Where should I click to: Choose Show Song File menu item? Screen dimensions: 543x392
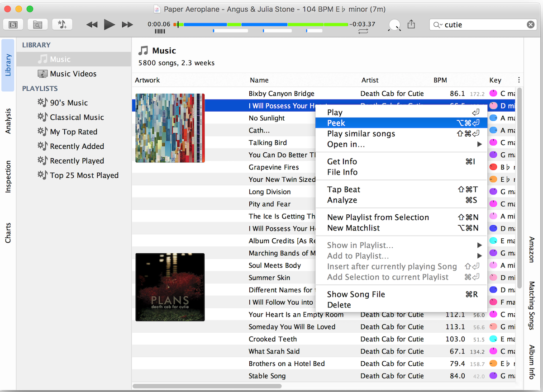401,294
